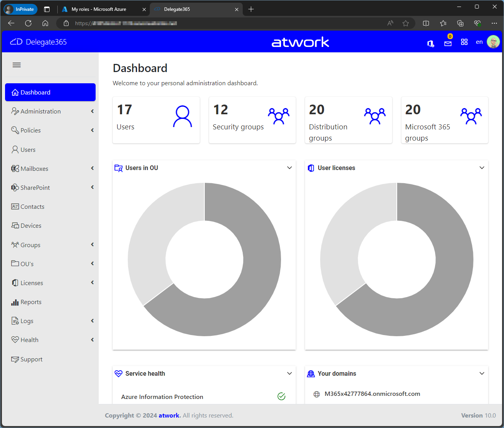Click the Azure Information Protection status checkmark
This screenshot has height=428, width=504.
(x=281, y=396)
